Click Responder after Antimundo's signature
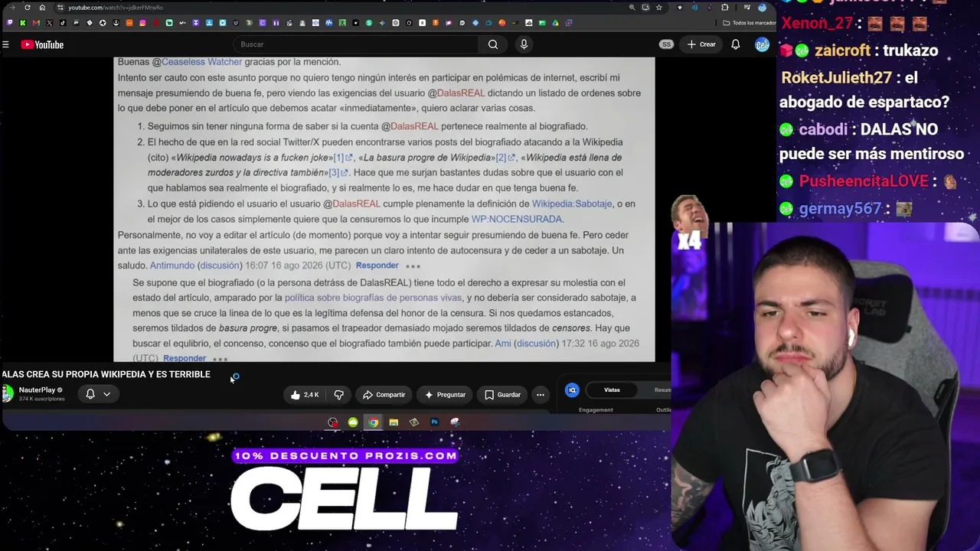Screen dimensions: 980x551 (x=377, y=266)
